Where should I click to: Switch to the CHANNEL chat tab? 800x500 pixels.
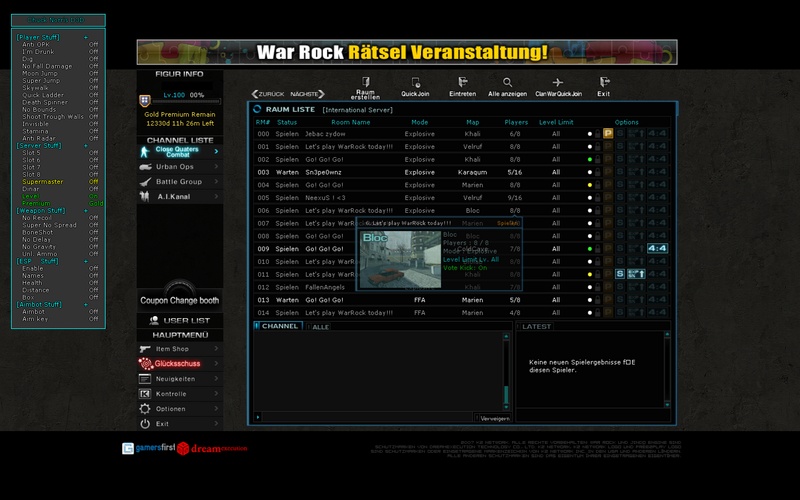click(x=279, y=326)
